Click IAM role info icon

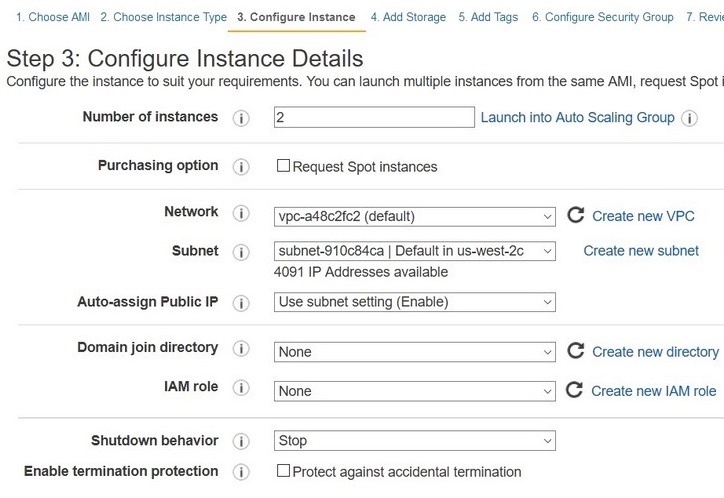click(241, 388)
